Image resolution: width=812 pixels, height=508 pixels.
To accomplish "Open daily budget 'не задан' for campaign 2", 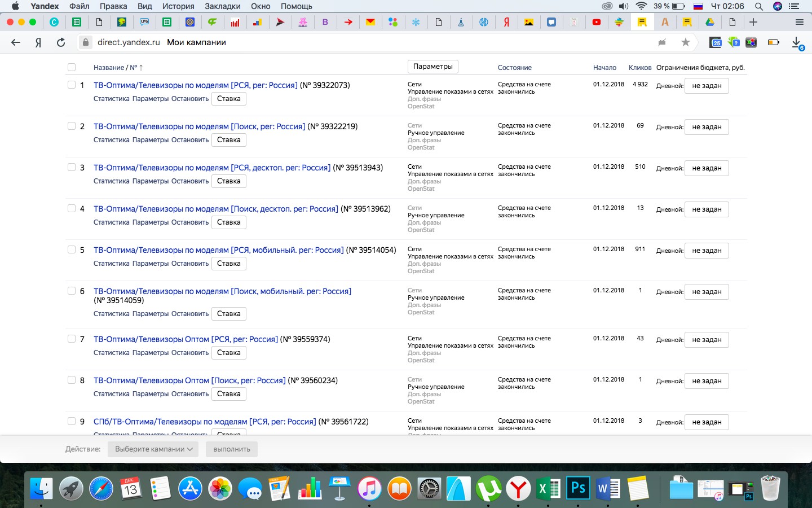I will click(707, 127).
